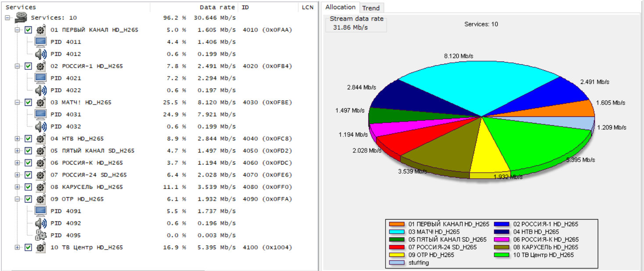
Task: Uncheck the 01 ПЕРВЫЙ КАНАЛ HD_H265 checkbox
Action: pos(29,30)
